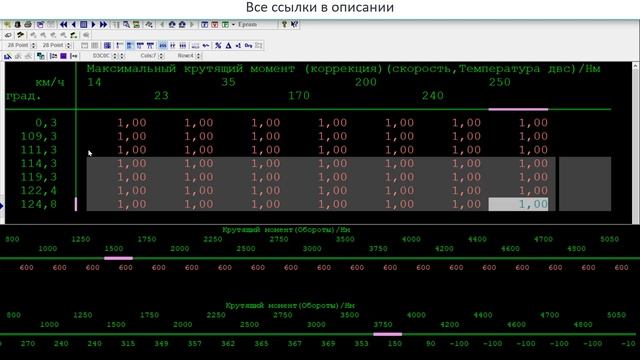Adjust the Rows:4 stepper
Viewport: 640px width, 360px height.
198,56
